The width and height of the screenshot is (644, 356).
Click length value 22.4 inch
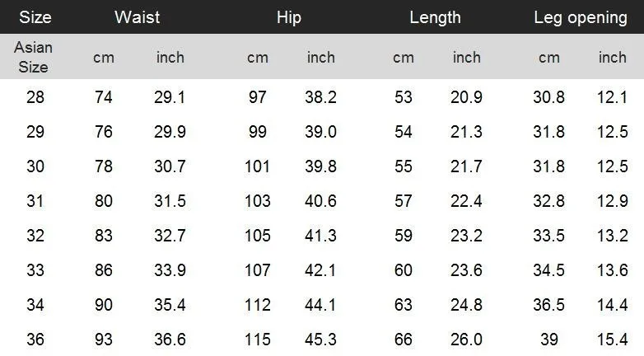466,201
